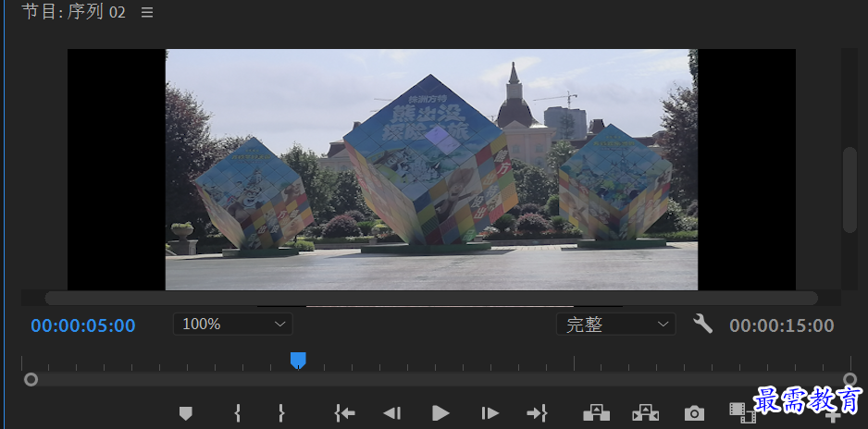This screenshot has height=429, width=868.
Task: Click the current timecode 00:00:05:00
Action: 83,325
